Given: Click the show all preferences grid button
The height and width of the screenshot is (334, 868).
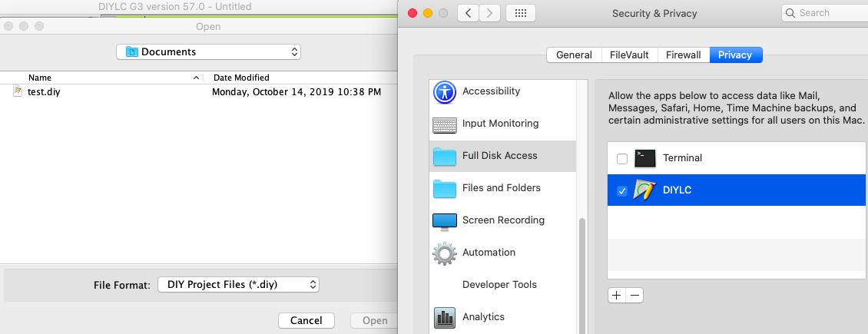Looking at the screenshot, I should coord(521,13).
